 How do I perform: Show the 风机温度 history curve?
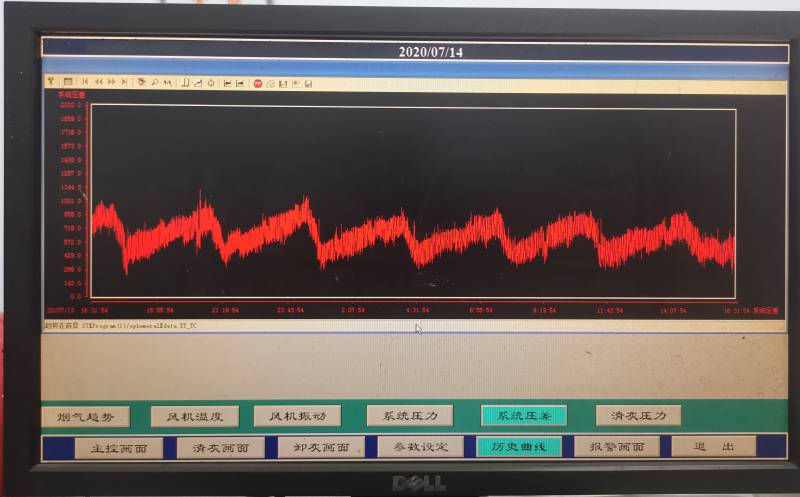pyautogui.click(x=194, y=416)
